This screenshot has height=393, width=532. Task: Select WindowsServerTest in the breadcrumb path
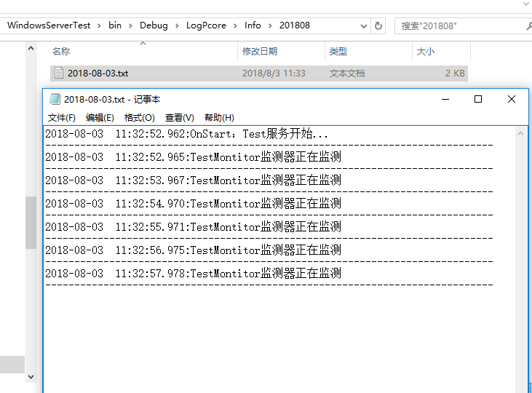coord(49,25)
